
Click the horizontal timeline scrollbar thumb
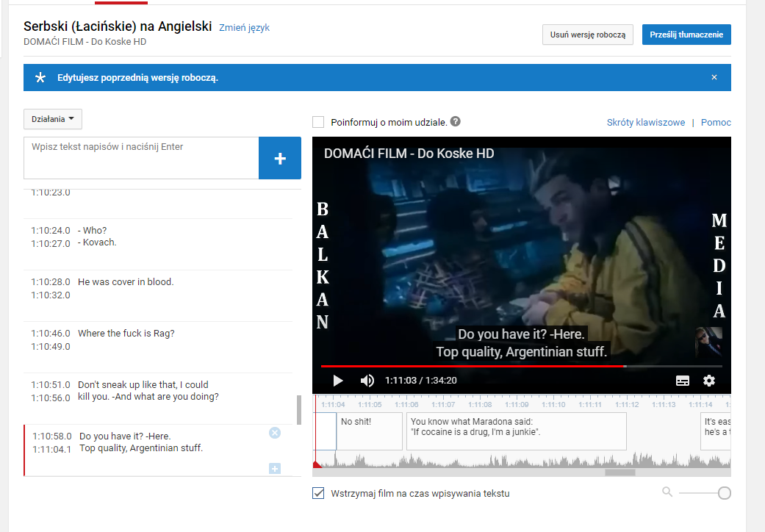(620, 472)
